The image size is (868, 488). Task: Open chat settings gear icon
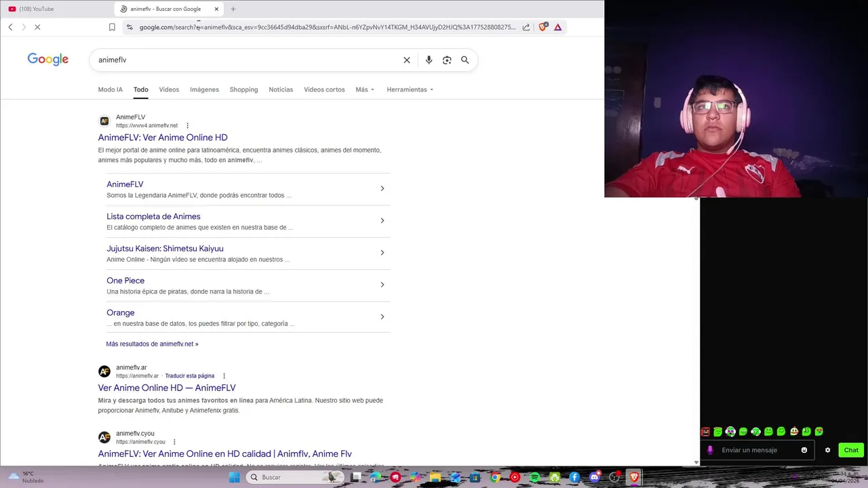click(827, 450)
